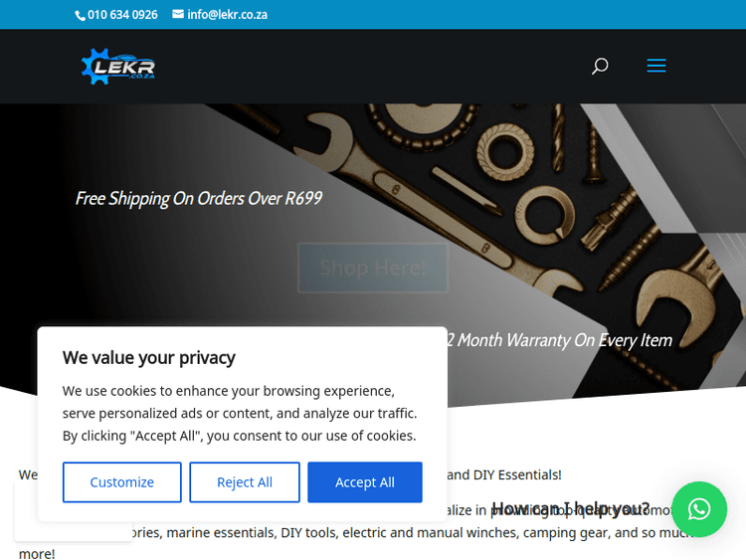746x560 pixels.
Task: Click the LEKR gear logo
Action: (x=118, y=67)
